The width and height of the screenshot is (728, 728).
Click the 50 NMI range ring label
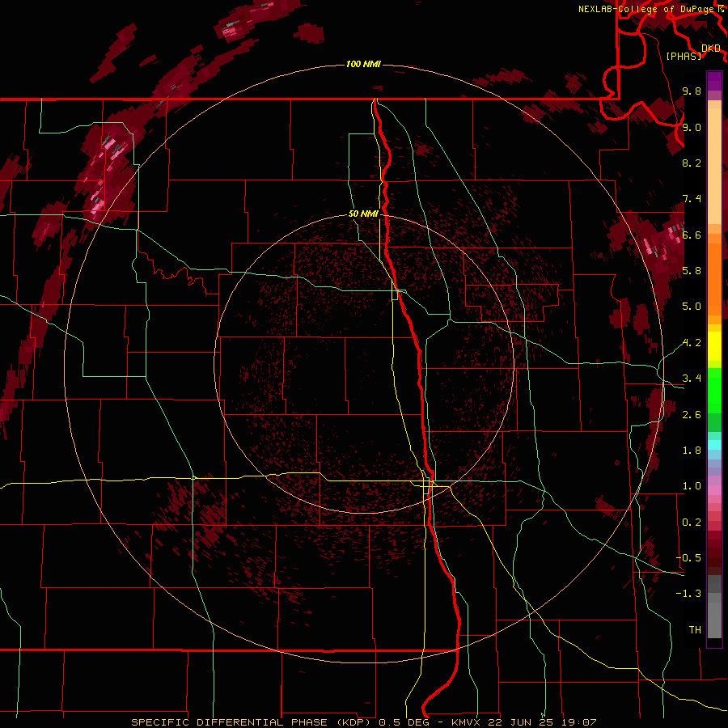click(363, 214)
